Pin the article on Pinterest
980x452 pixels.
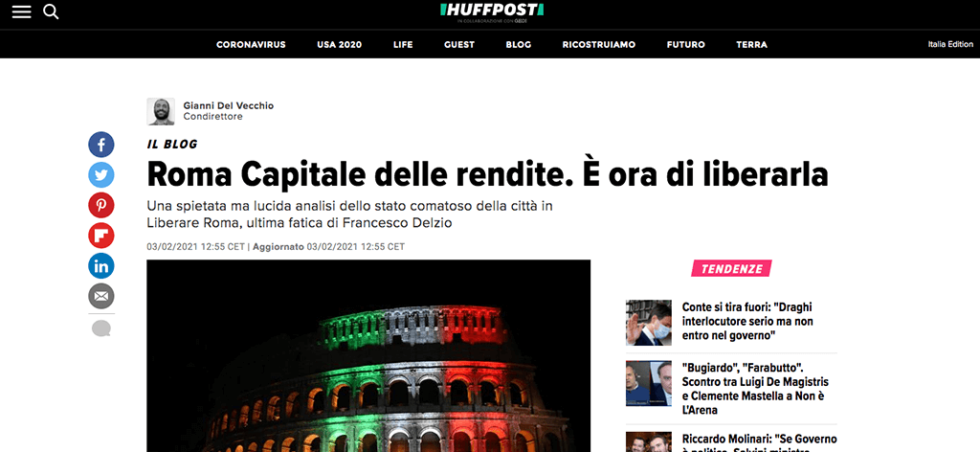pyautogui.click(x=101, y=205)
